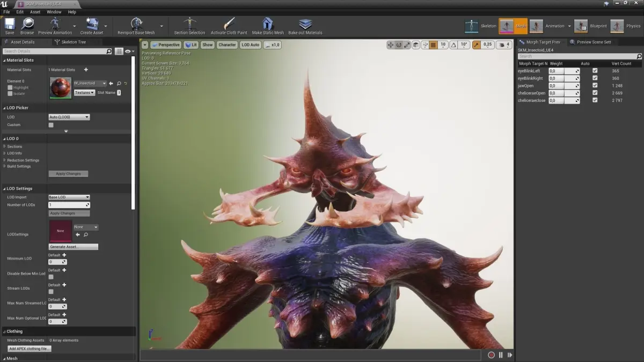Image resolution: width=644 pixels, height=362 pixels.
Task: Open the viewport Perspective button
Action: click(x=166, y=45)
